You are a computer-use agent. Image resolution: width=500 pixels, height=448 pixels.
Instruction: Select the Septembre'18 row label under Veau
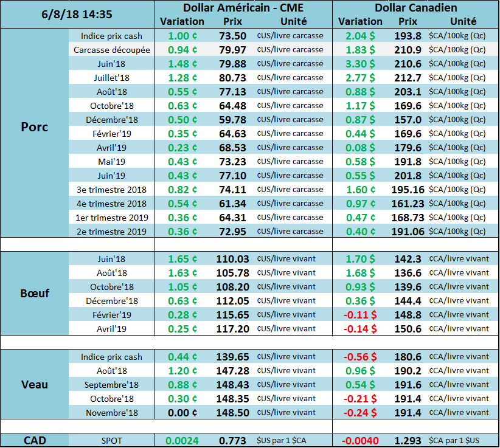click(111, 385)
